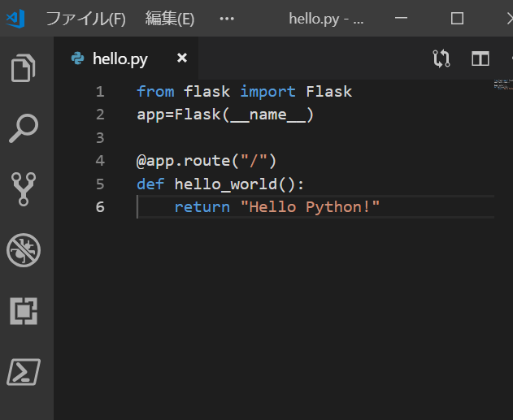Open the Extensions view
This screenshot has height=420, width=513.
pyautogui.click(x=24, y=311)
